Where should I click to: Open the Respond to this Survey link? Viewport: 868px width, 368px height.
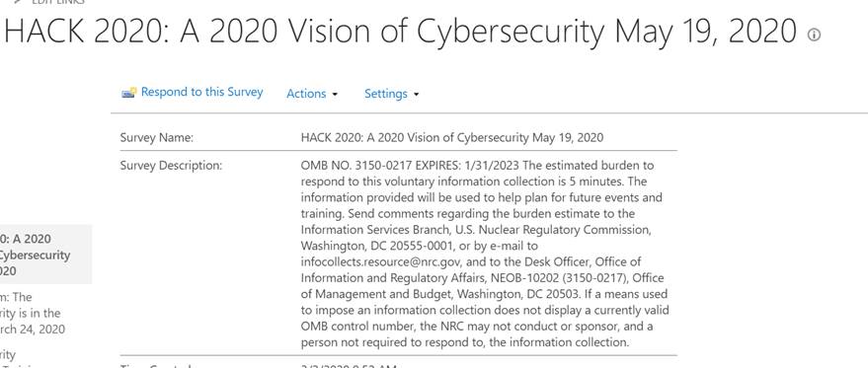(x=202, y=92)
